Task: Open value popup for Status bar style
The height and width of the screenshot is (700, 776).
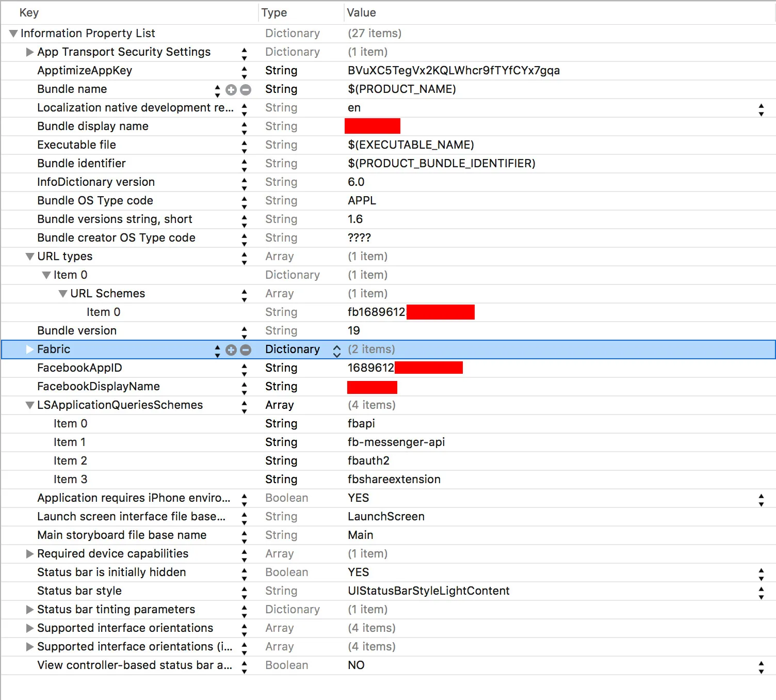Action: 761,593
